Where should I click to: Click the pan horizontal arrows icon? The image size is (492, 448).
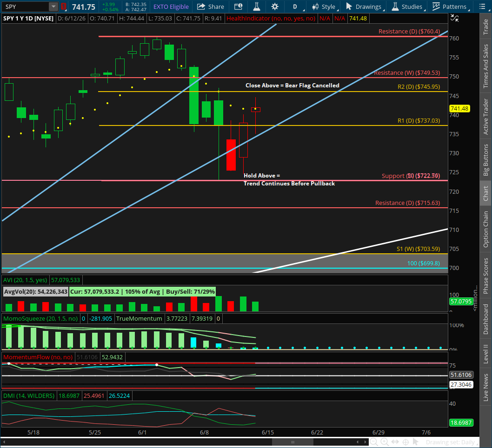[x=395, y=442]
